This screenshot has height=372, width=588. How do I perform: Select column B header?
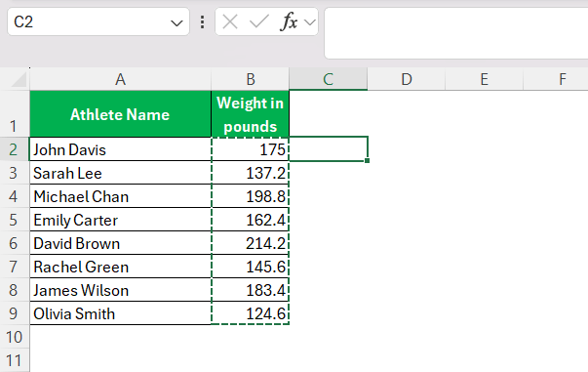pos(251,79)
